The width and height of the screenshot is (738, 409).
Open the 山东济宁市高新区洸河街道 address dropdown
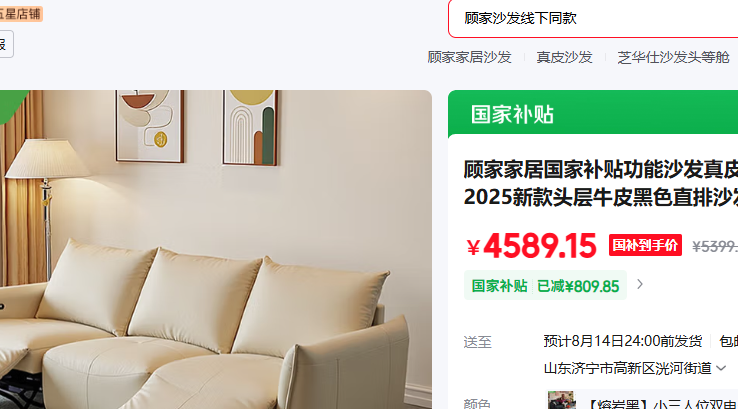tap(635, 368)
